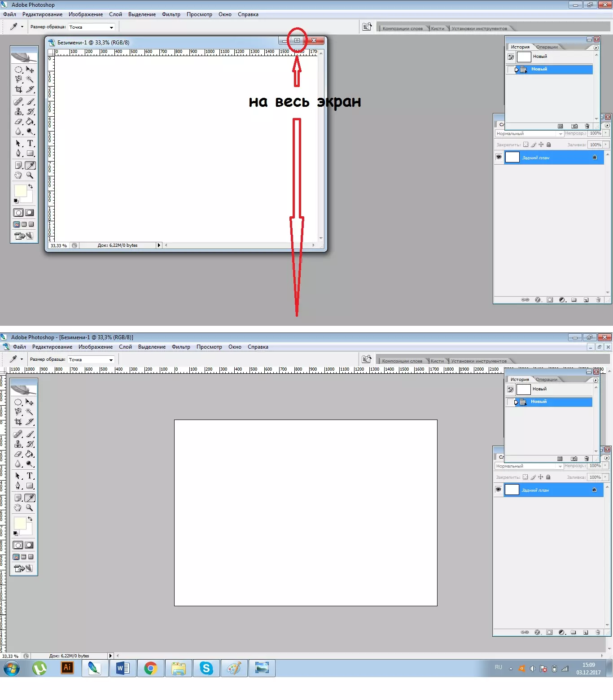
Task: Choose Hand tool in maximized Photoshop toolbox
Action: pyautogui.click(x=18, y=508)
